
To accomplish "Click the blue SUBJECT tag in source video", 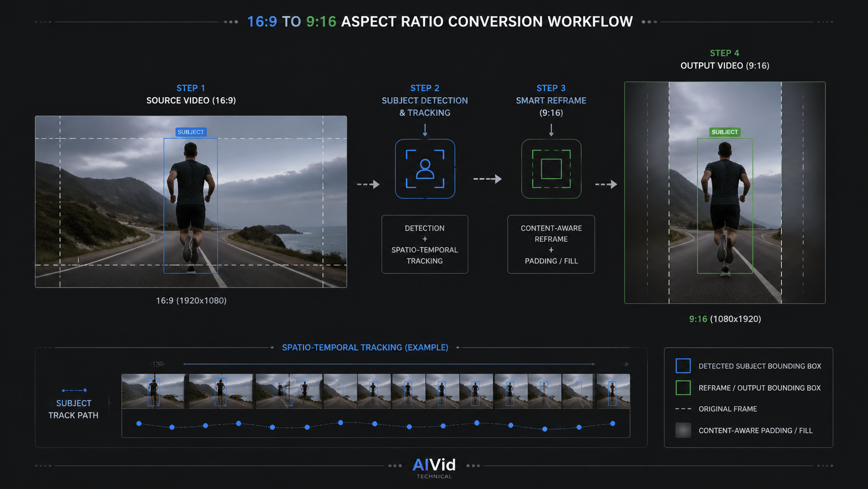I will [191, 132].
